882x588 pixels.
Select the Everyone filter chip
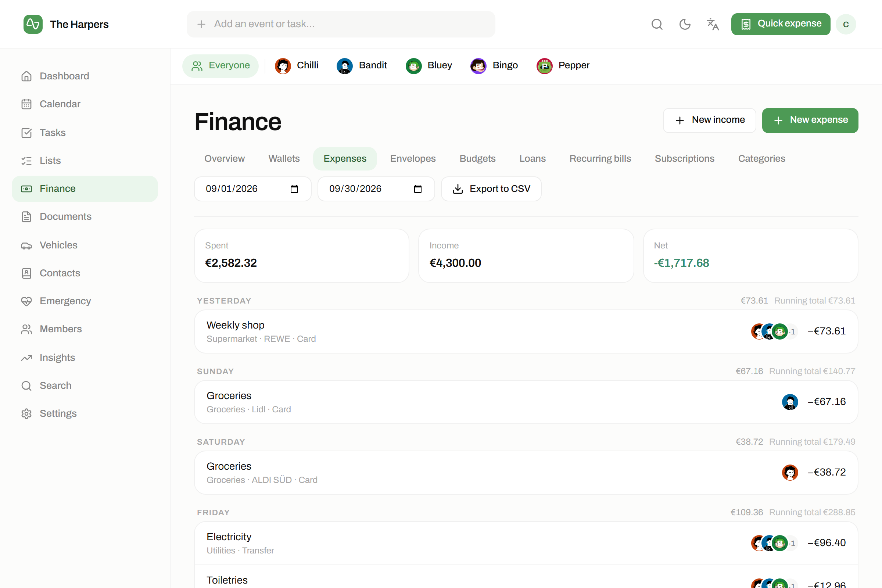tap(220, 66)
